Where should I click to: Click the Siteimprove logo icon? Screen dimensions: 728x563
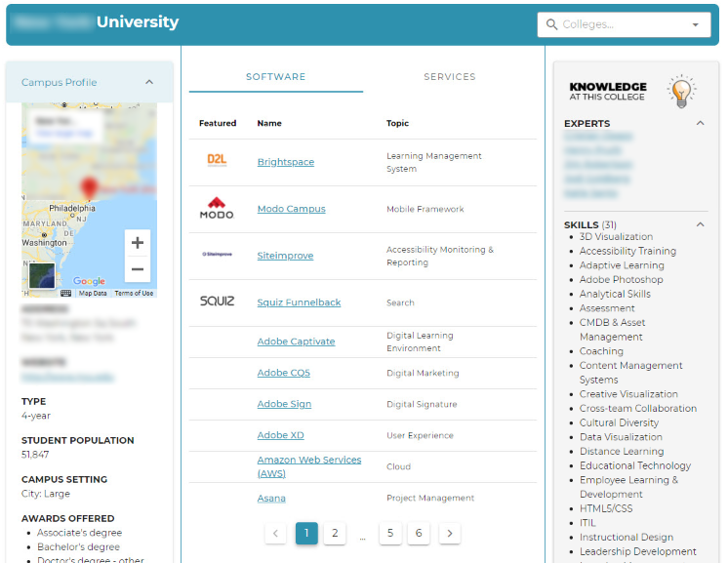[217, 255]
